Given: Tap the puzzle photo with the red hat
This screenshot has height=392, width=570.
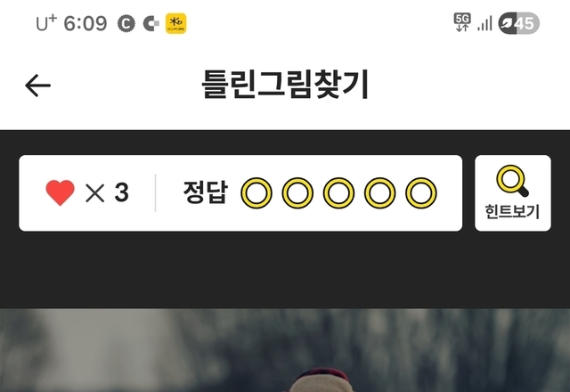Looking at the screenshot, I should (285, 350).
